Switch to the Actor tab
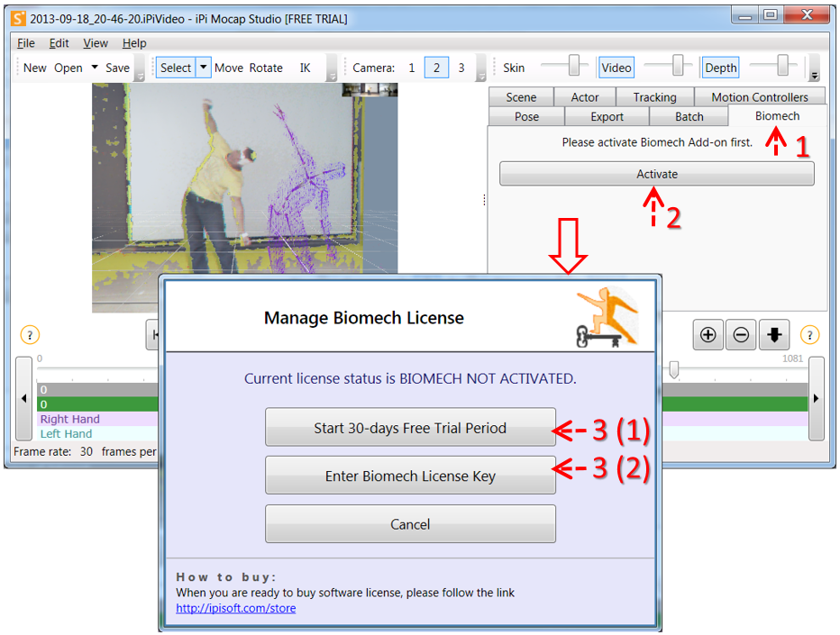840x635 pixels. [584, 97]
